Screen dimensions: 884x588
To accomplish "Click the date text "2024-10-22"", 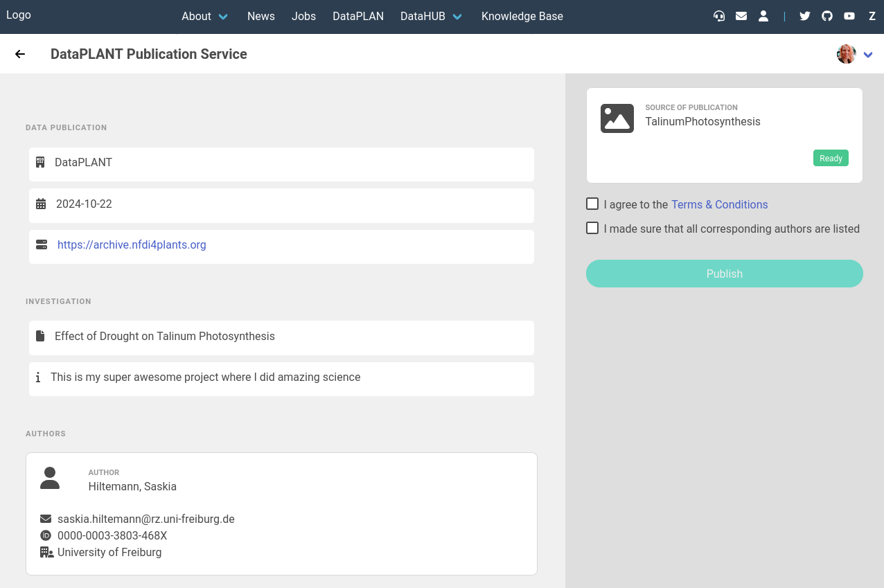I will pos(84,204).
